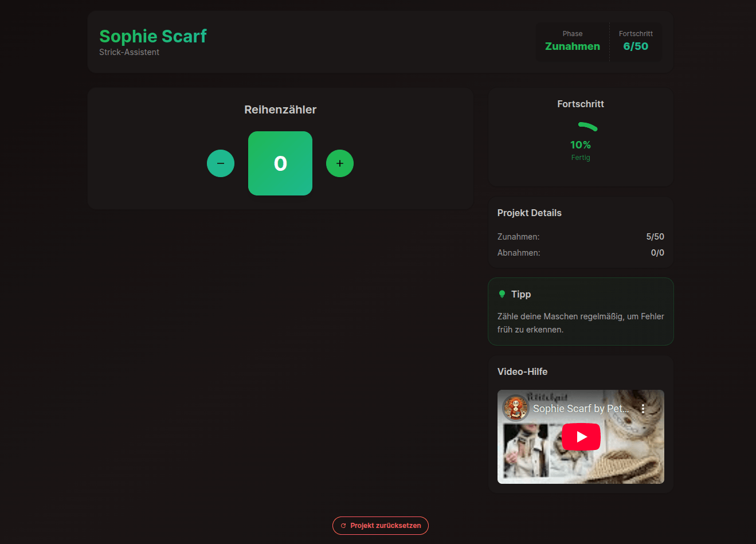The height and width of the screenshot is (544, 756).
Task: Click the Fortschritt 6/50 badge in the header
Action: (x=635, y=46)
